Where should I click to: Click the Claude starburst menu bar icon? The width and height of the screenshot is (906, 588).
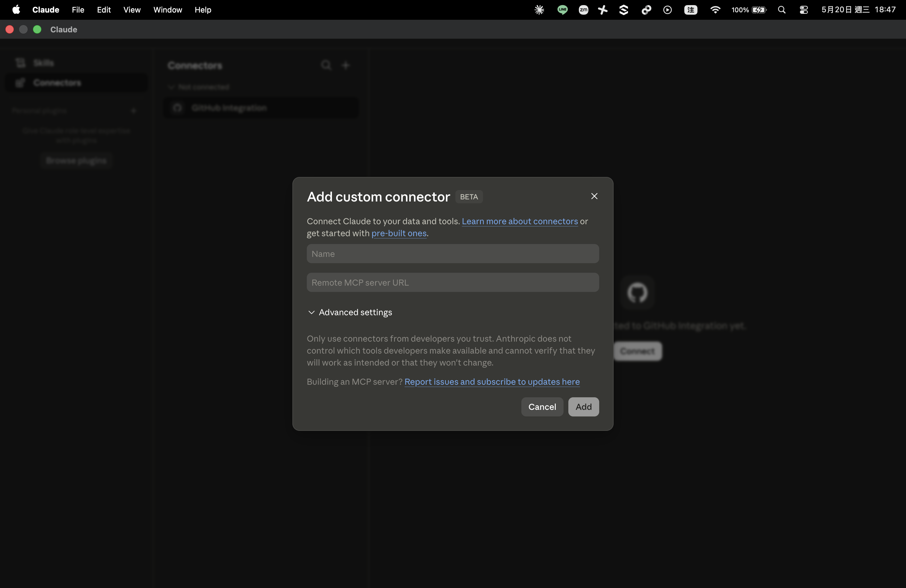tap(539, 10)
